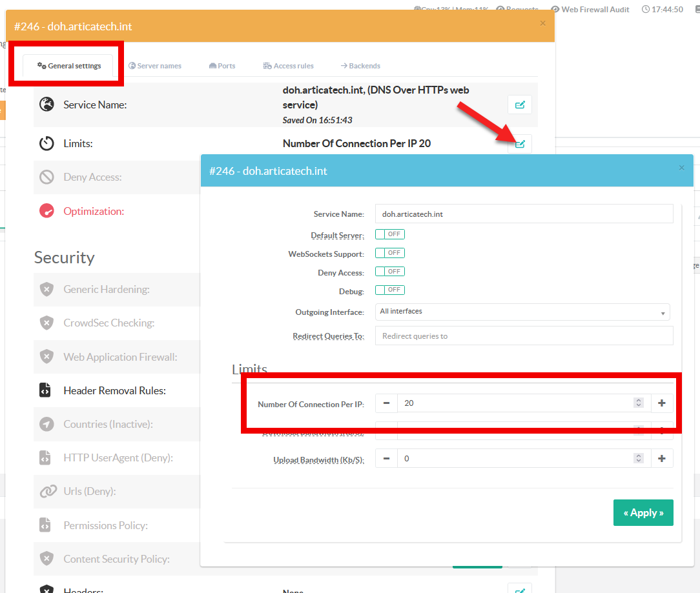The image size is (700, 593).
Task: Switch to the Server names tab
Action: pos(155,66)
